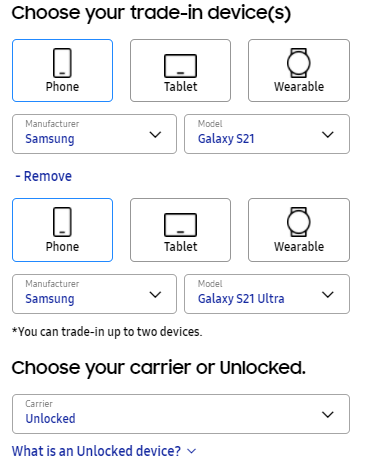
Task: Click the tablet icon in first device row
Action: [x=180, y=66]
